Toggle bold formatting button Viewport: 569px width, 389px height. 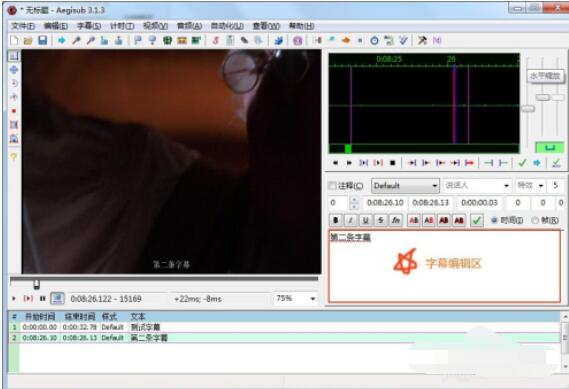click(x=336, y=220)
